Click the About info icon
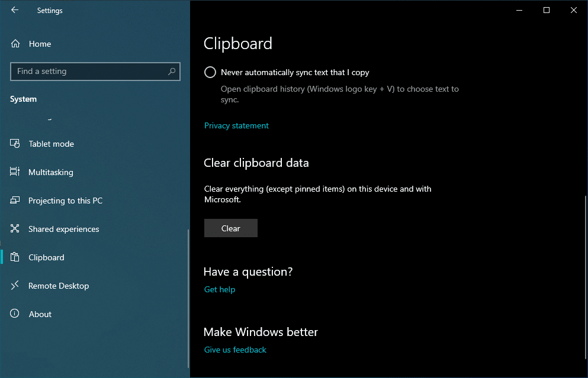This screenshot has height=378, width=588. [14, 314]
